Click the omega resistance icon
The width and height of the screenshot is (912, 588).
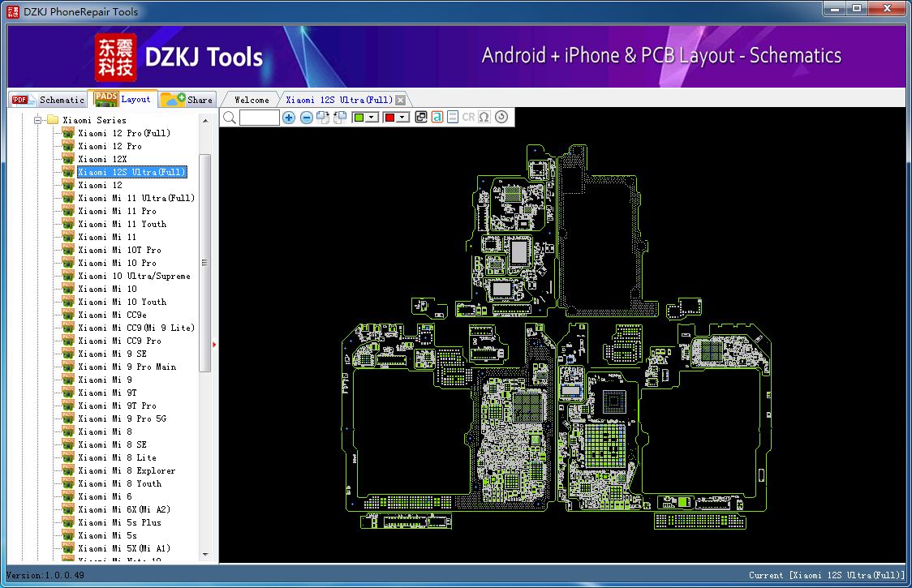(484, 118)
